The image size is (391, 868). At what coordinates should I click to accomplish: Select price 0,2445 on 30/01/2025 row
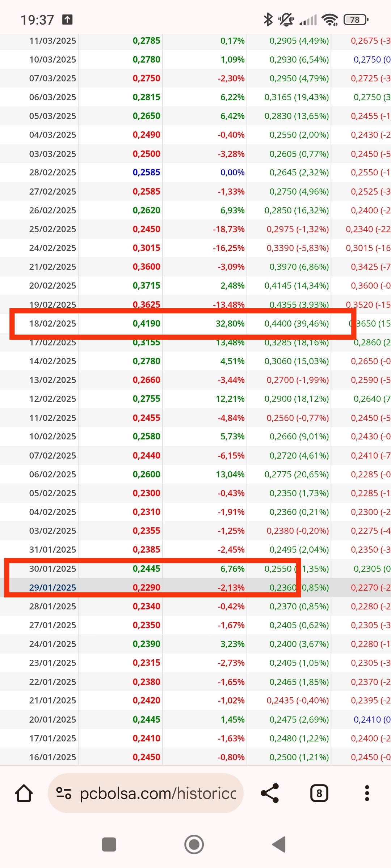click(146, 569)
